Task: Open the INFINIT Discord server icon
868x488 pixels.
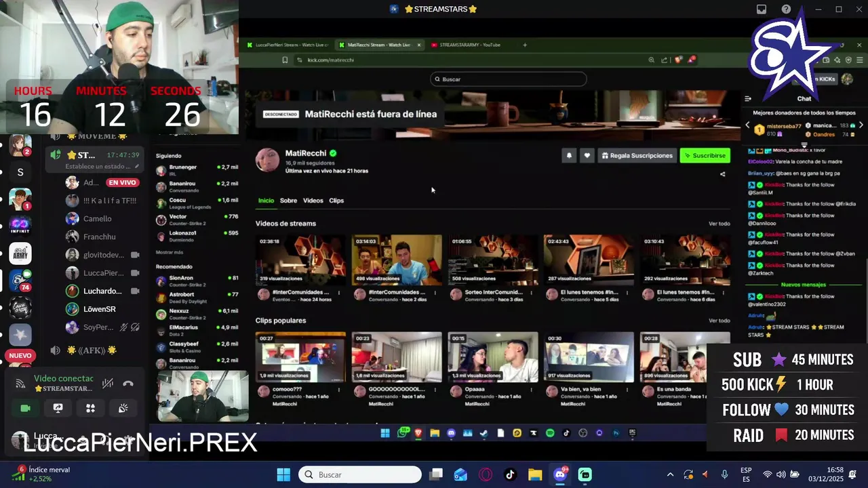Action: 20,225
